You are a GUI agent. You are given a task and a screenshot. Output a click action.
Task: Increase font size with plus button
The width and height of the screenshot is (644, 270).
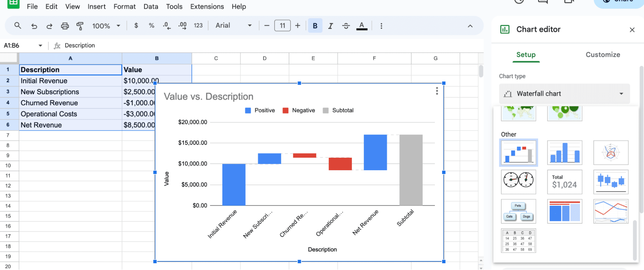(298, 25)
